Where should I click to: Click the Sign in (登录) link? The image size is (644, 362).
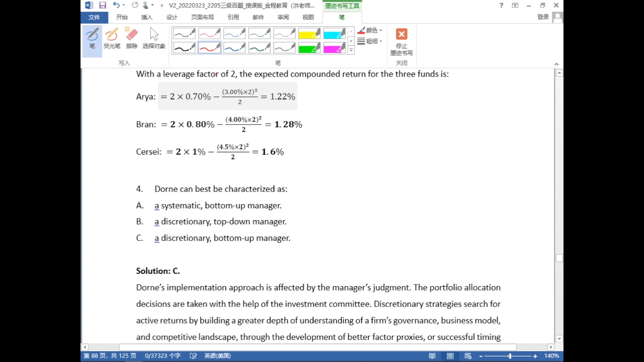click(x=543, y=17)
